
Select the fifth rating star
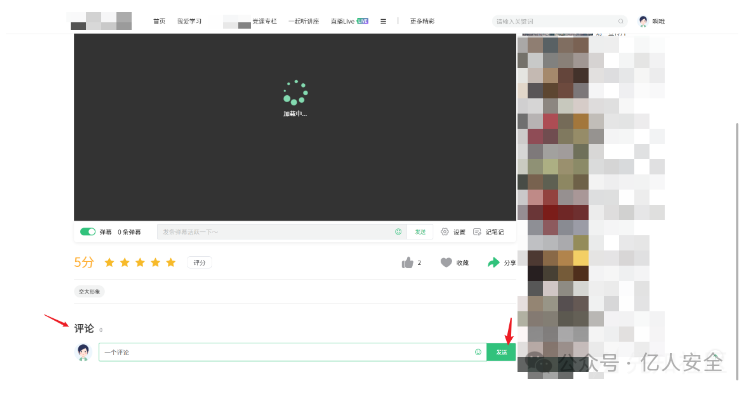(x=171, y=262)
